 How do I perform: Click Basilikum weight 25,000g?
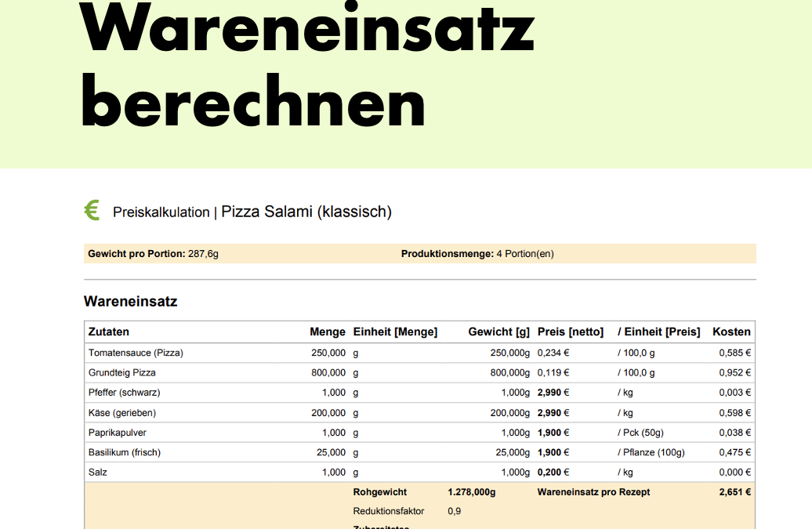pyautogui.click(x=513, y=452)
